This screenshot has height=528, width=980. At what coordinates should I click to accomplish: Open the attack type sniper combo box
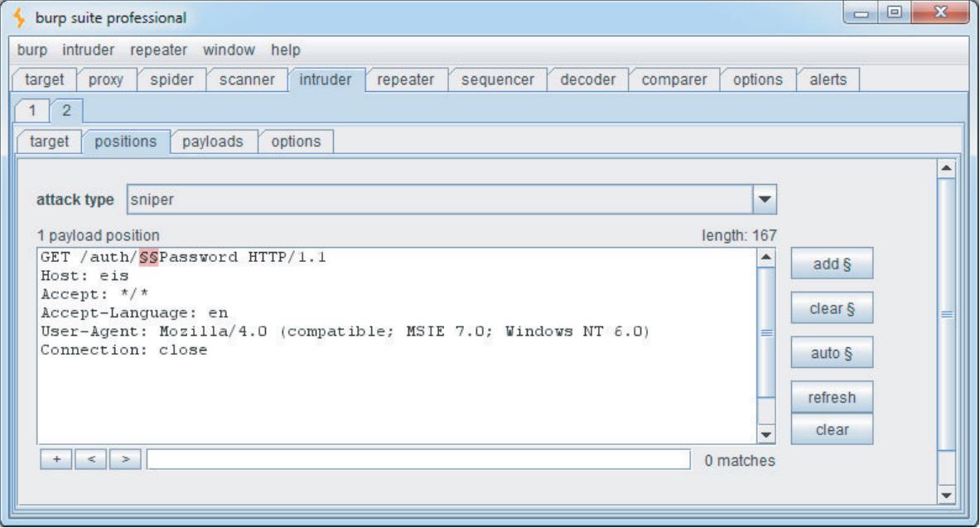pos(451,200)
